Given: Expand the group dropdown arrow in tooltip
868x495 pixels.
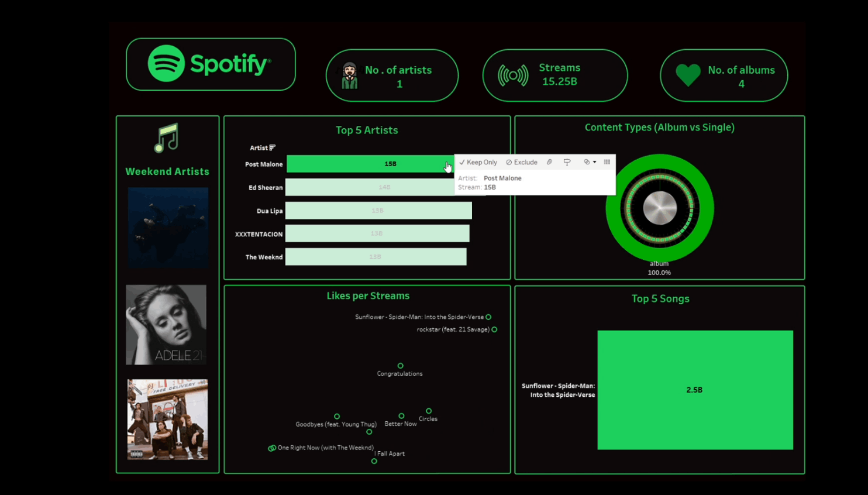Looking at the screenshot, I should click(594, 162).
